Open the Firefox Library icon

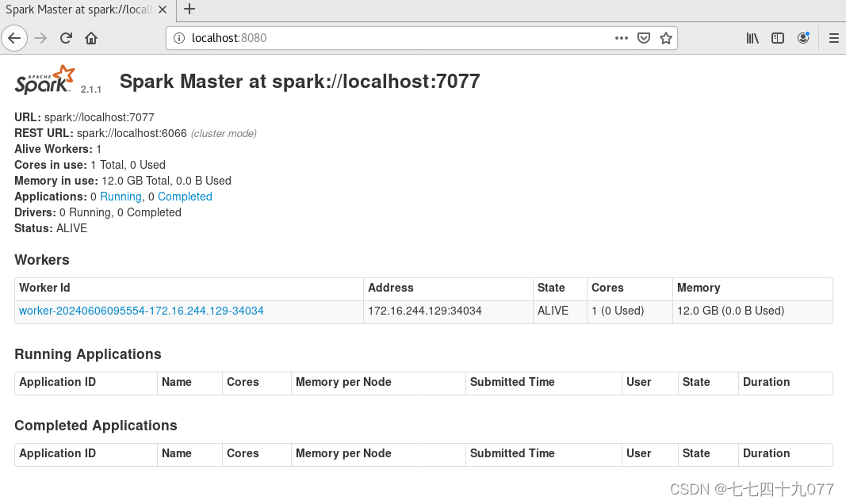752,37
